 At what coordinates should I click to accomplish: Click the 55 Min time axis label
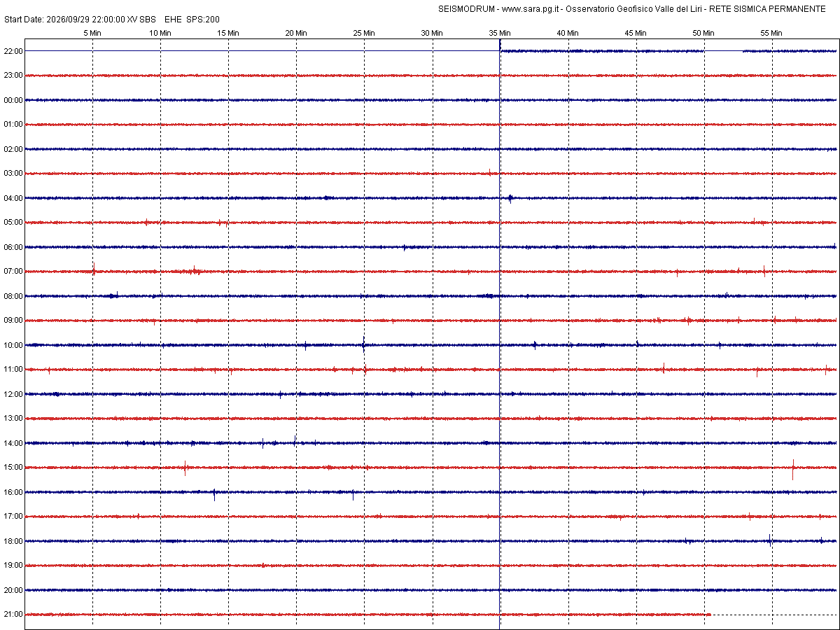[771, 33]
